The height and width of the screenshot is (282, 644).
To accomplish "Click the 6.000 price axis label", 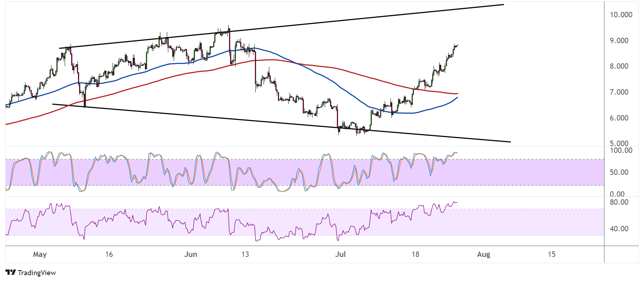I will 619,118.
